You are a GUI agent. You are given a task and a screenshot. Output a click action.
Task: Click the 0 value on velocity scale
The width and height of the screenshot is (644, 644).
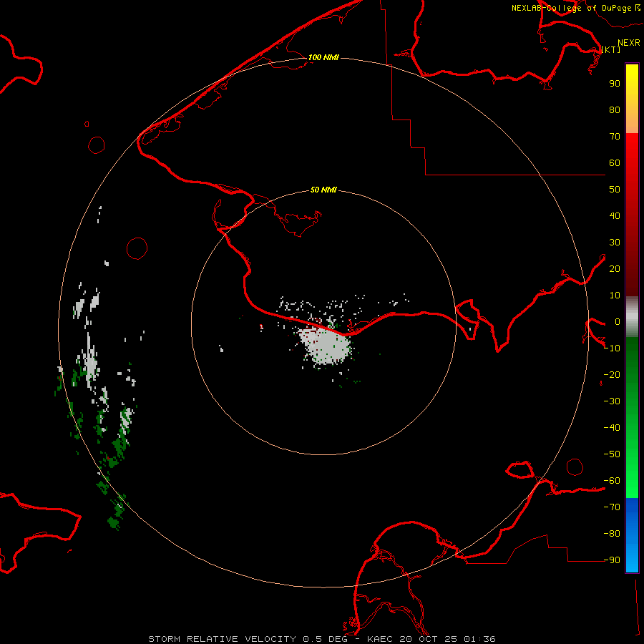pos(618,322)
